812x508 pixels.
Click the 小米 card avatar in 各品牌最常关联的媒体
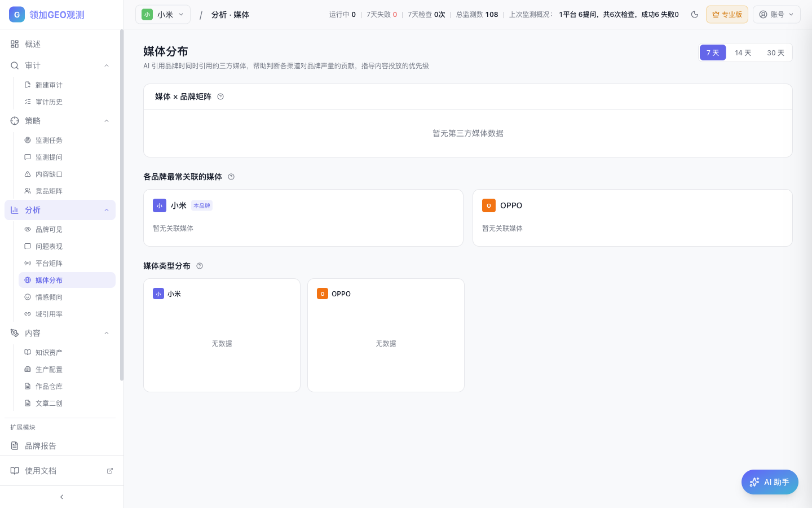(160, 205)
